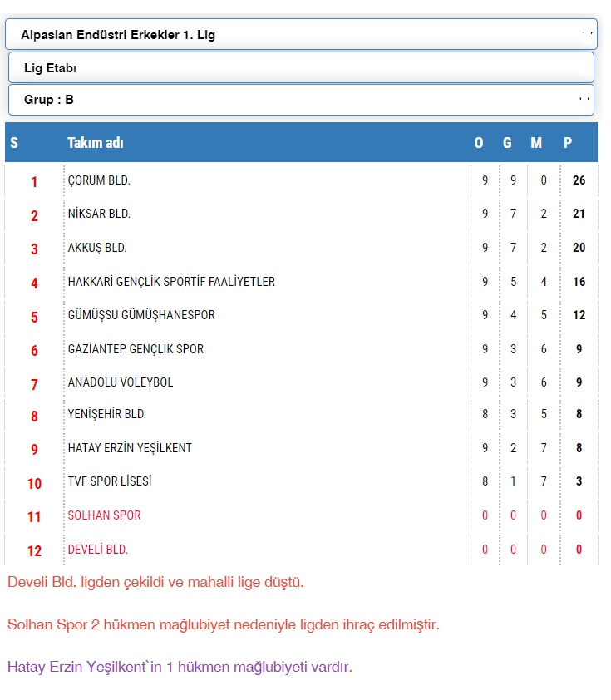Click the Takım adı column header
This screenshot has height=700, width=611.
(96, 143)
